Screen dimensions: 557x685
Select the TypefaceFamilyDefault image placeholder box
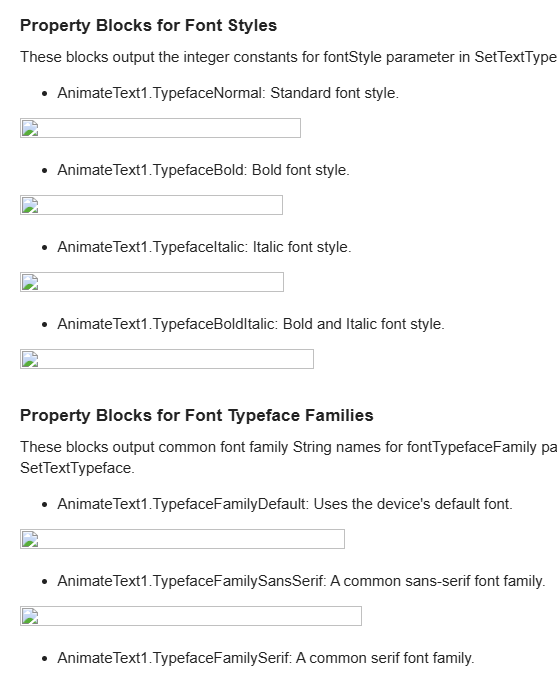(x=182, y=539)
